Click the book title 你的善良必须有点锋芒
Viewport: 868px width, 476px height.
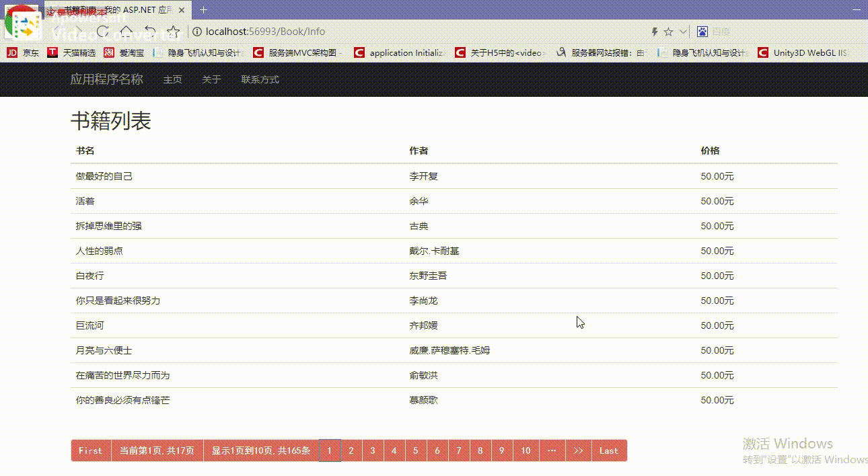123,400
